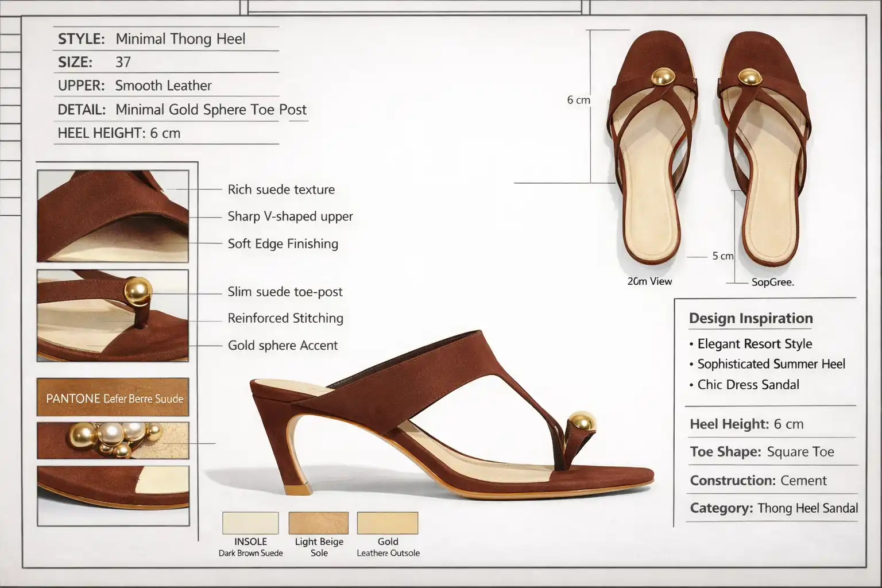Toggle the 'Rich suede texture' annotation

281,189
